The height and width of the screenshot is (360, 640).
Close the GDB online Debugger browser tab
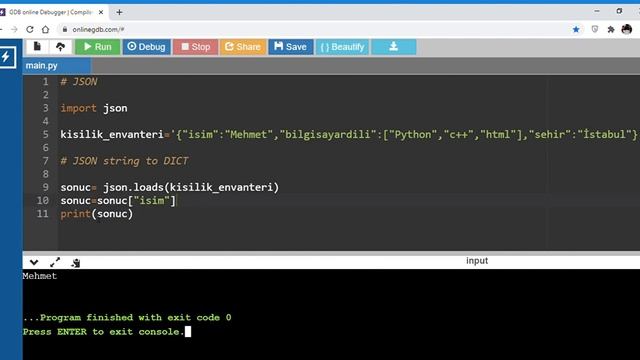(x=101, y=12)
